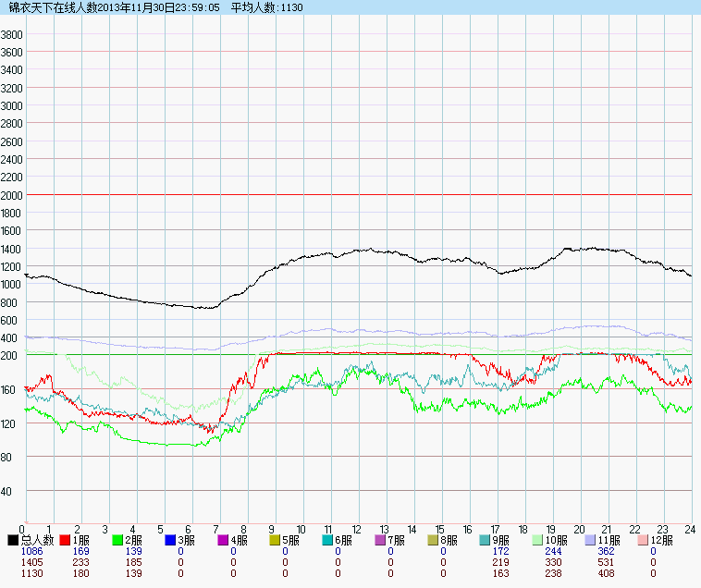Select the violet 7服 legend swatch
Viewport: 701px width, 588px height.
(x=381, y=540)
